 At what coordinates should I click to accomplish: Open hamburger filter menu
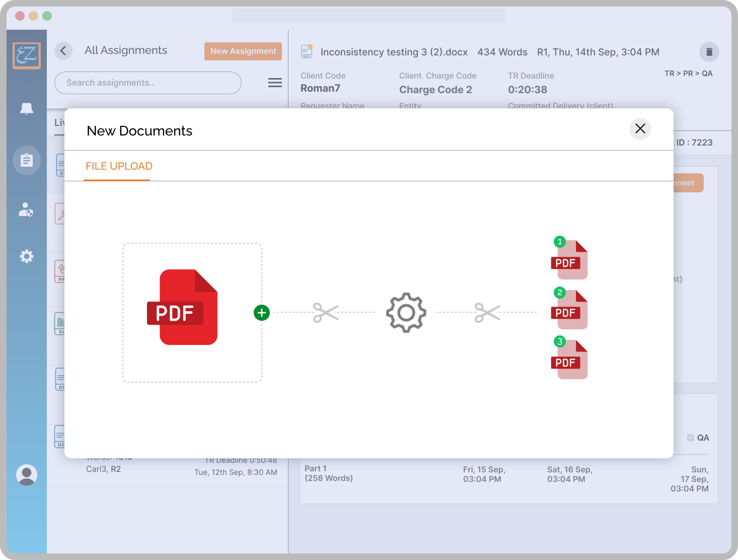tap(275, 83)
